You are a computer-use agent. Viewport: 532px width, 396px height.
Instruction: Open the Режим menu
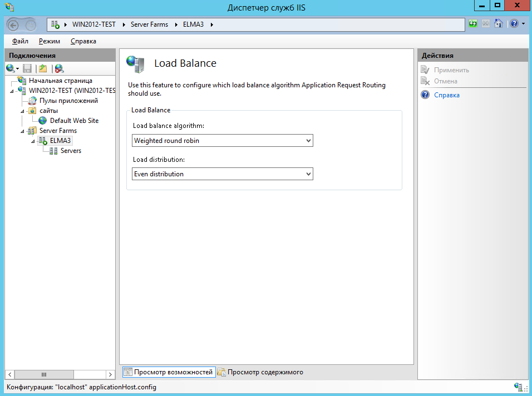coord(50,41)
